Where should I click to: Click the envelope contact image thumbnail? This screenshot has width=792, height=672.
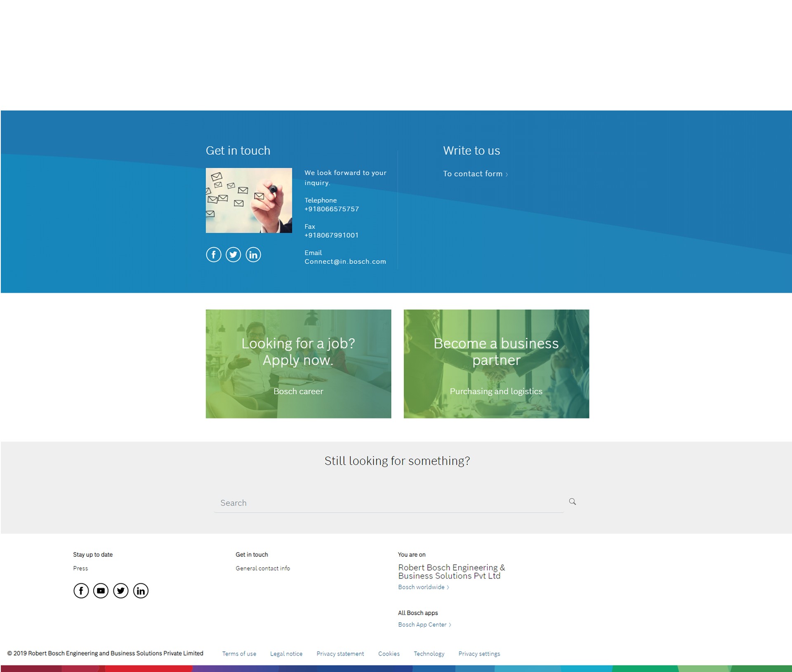(x=249, y=200)
